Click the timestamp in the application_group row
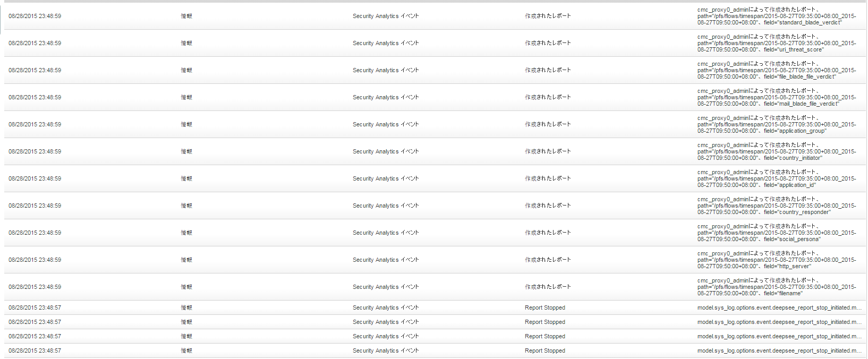Image resolution: width=868 pixels, height=359 pixels. [35, 124]
